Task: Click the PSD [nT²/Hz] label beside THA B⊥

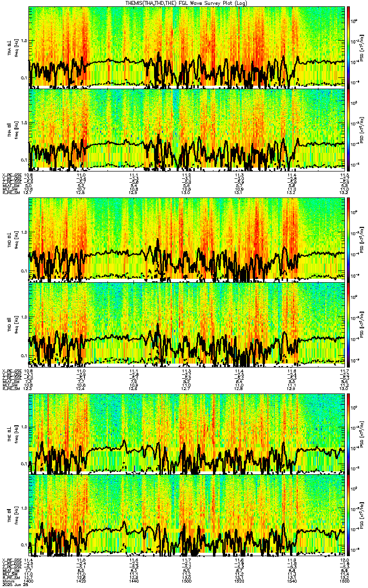Action: click(x=361, y=47)
